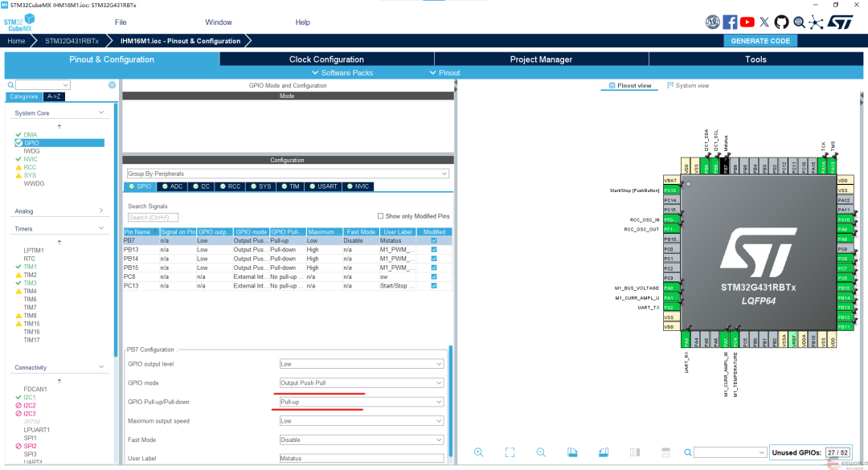868x470 pixels.
Task: Select the PC8 row in the GPIO table
Action: point(287,277)
